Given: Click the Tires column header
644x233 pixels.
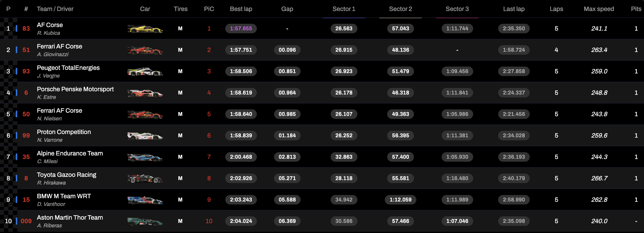Looking at the screenshot, I should (x=181, y=9).
